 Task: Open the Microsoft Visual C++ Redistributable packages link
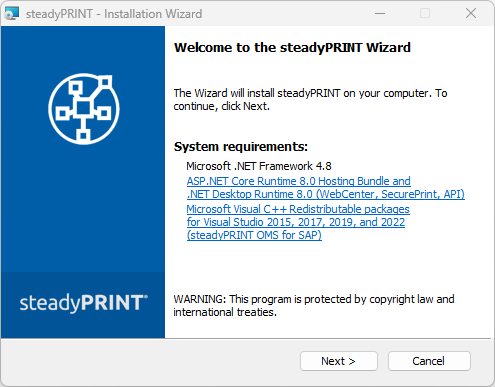[x=298, y=222]
